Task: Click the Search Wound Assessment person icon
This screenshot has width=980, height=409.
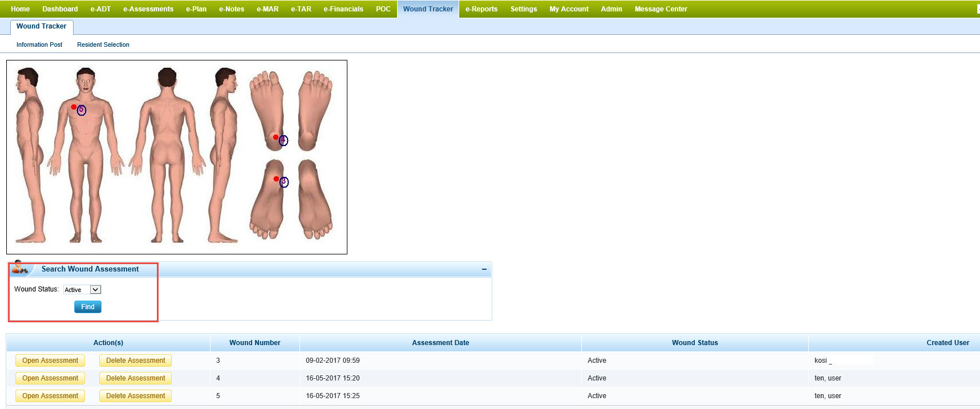Action: (x=20, y=268)
